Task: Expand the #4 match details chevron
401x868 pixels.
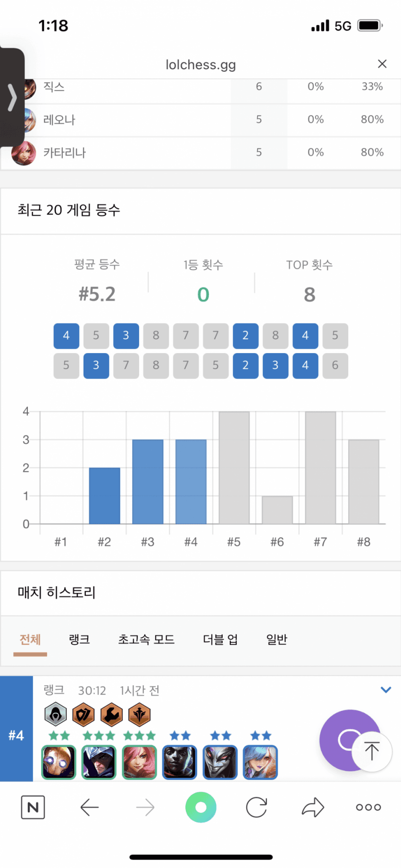Action: coord(386,690)
